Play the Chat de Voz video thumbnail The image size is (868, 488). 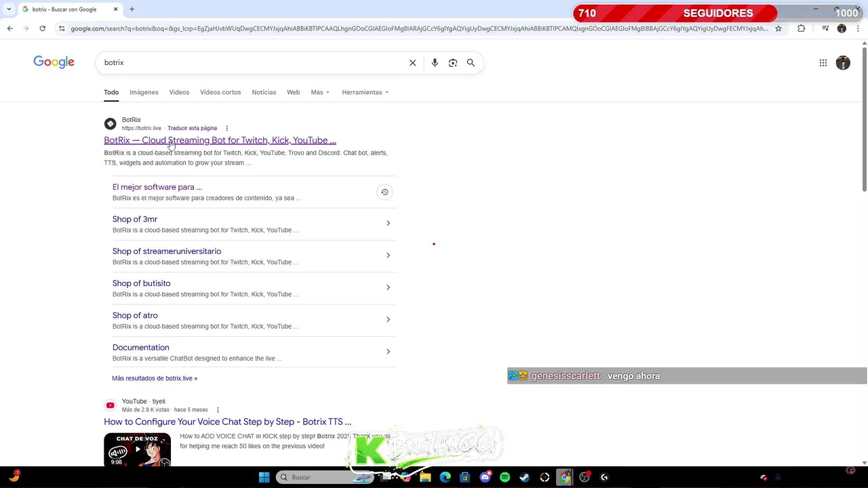pyautogui.click(x=137, y=449)
